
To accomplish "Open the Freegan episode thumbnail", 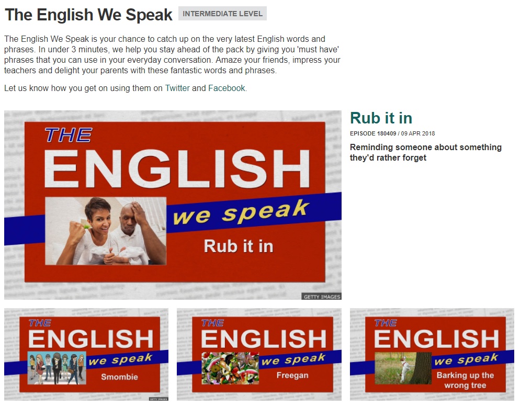I will pyautogui.click(x=259, y=354).
